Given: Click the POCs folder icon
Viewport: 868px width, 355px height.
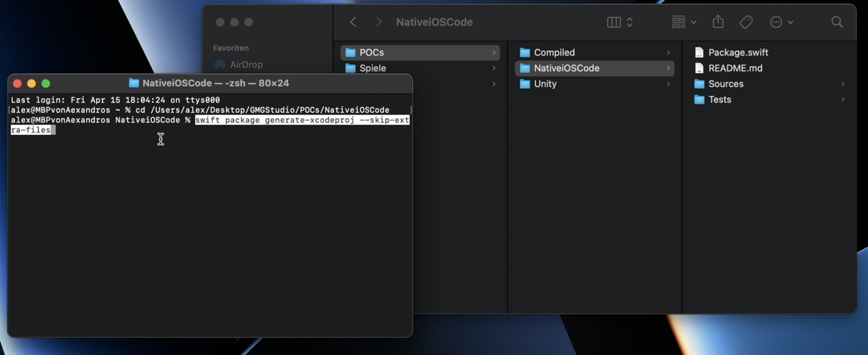Looking at the screenshot, I should [350, 52].
